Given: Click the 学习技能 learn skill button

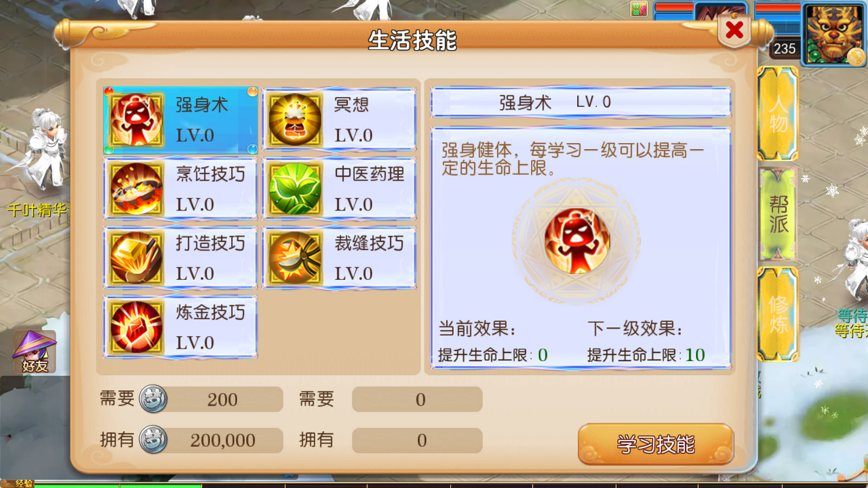Looking at the screenshot, I should coord(655,444).
